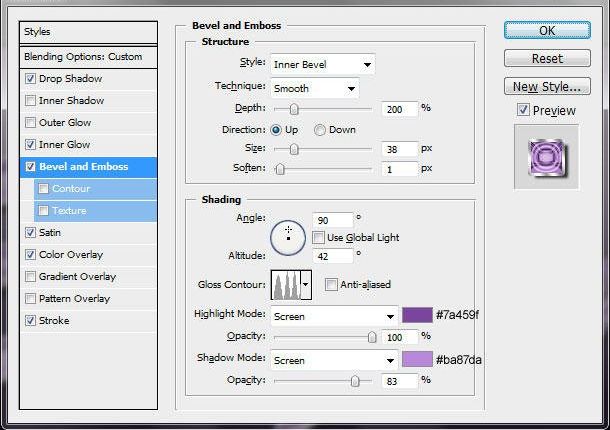The width and height of the screenshot is (610, 430).
Task: Click the Angle dial control
Action: 288,238
